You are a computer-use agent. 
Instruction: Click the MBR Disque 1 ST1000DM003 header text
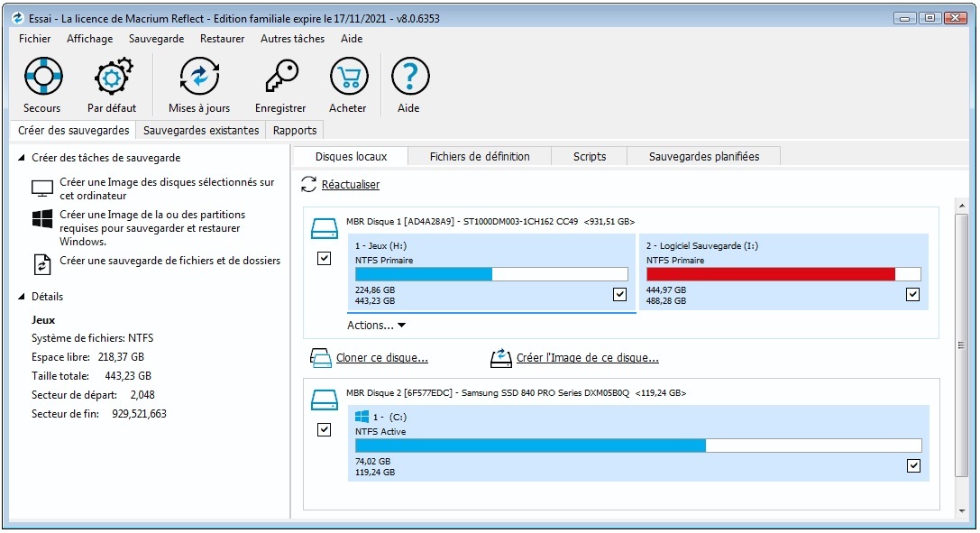click(490, 222)
